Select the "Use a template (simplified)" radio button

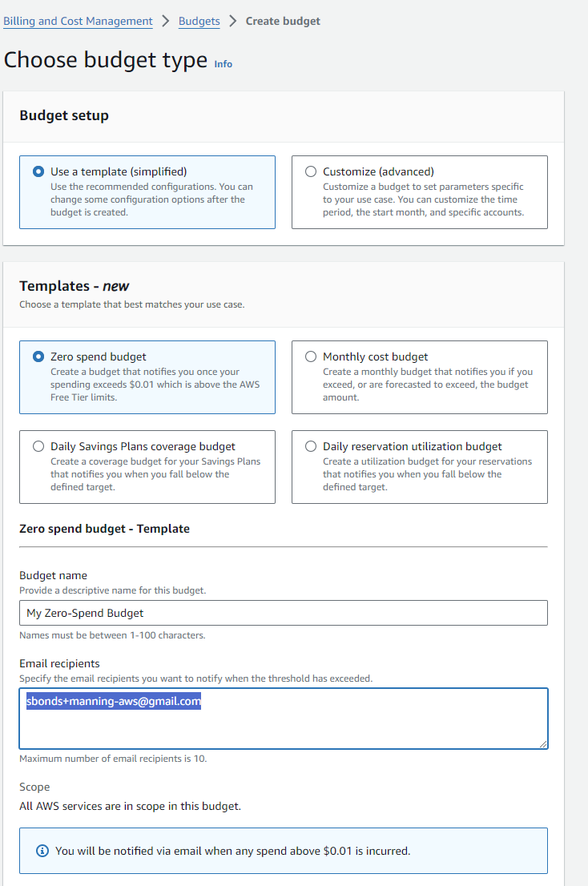[38, 171]
